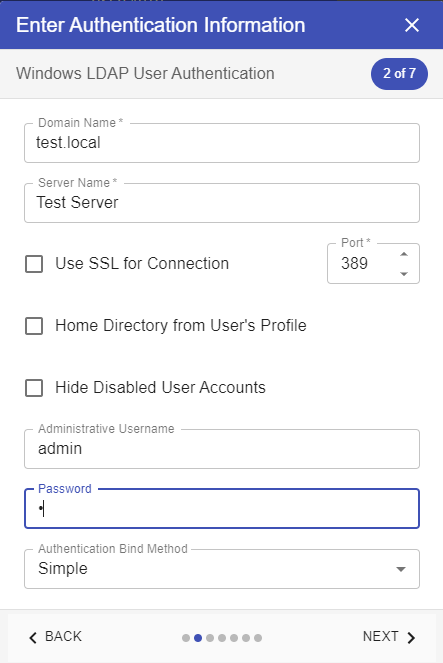The image size is (443, 663).
Task: Click the third step indicator dot
Action: click(210, 638)
